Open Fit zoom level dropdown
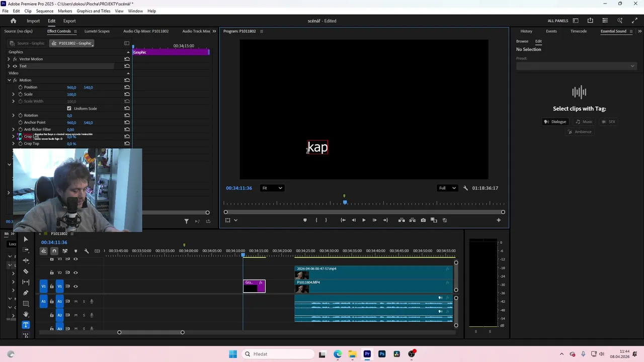The height and width of the screenshot is (362, 644). (272, 188)
